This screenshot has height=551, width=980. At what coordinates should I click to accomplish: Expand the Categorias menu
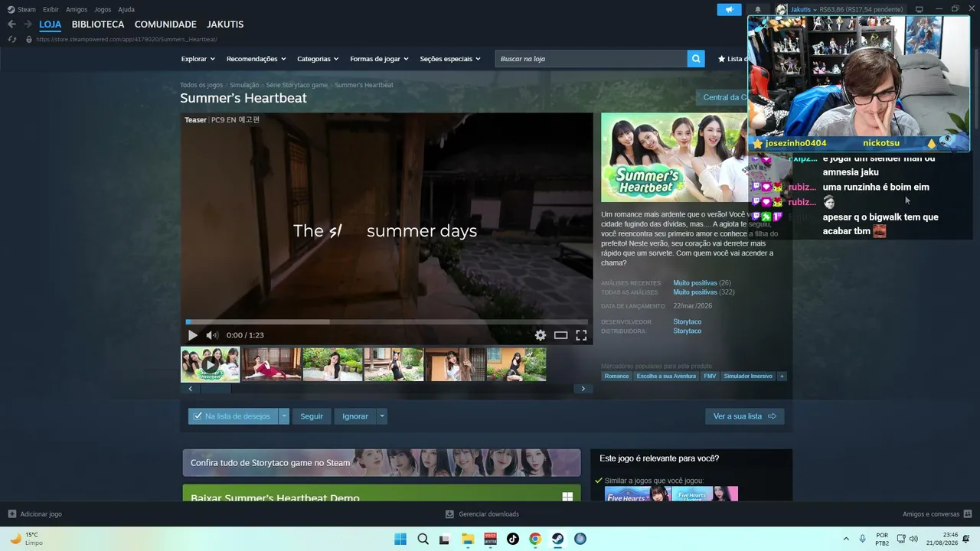pos(318,59)
